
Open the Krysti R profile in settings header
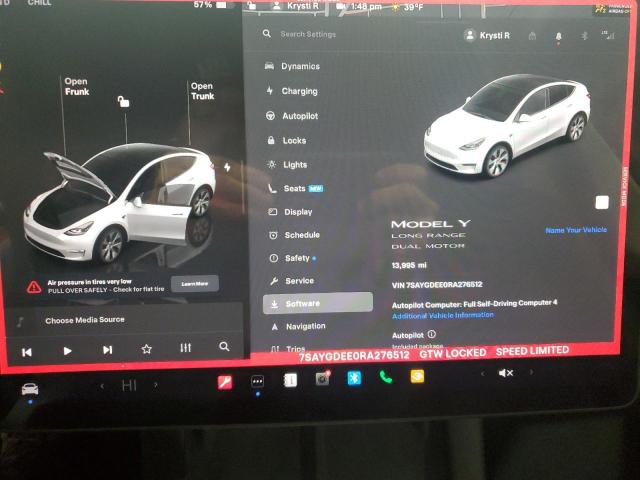coord(487,36)
